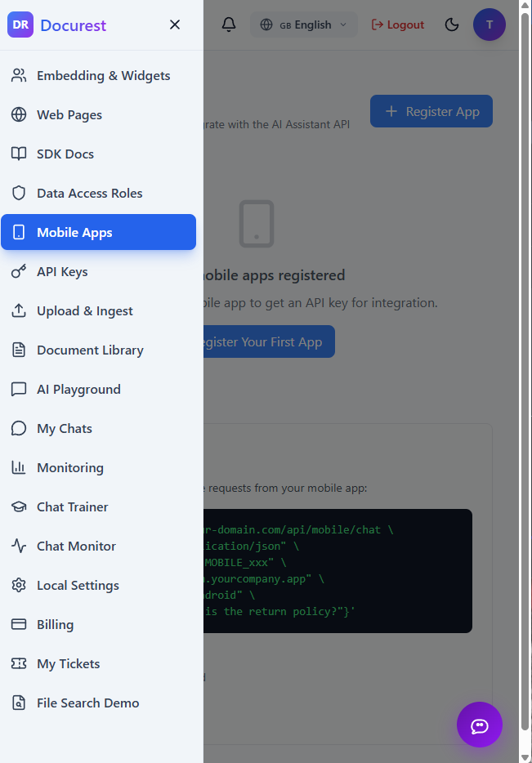Open the purple chat assistant bubble
Viewport: 532px width, 763px height.
[479, 725]
